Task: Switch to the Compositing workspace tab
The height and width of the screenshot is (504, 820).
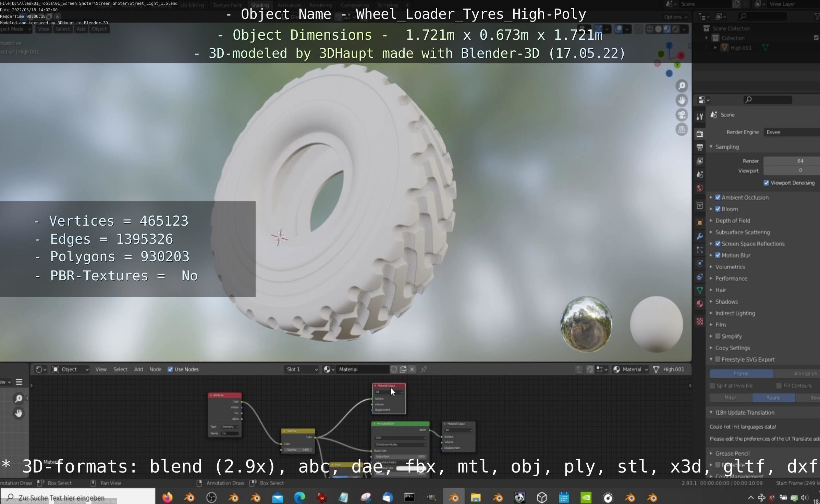Action: [355, 5]
